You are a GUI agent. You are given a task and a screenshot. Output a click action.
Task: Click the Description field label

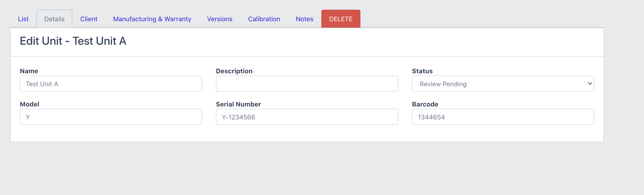[x=234, y=71]
